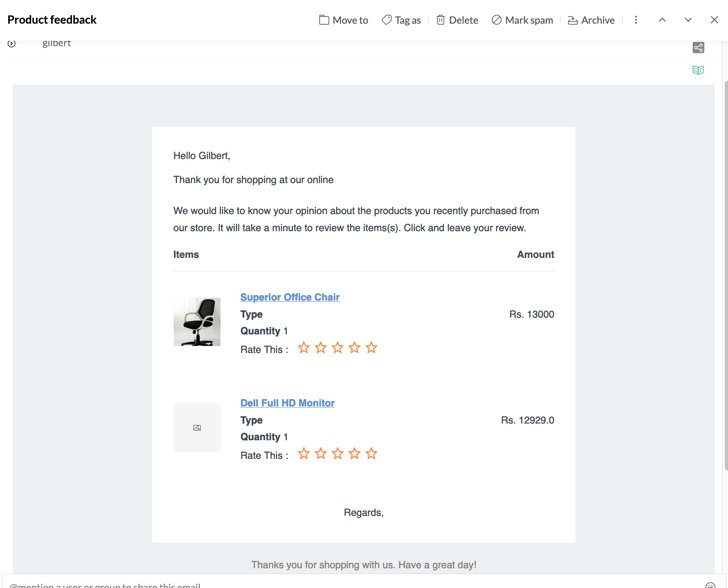Archive the Product feedback email
The height and width of the screenshot is (588, 728).
pyautogui.click(x=591, y=20)
